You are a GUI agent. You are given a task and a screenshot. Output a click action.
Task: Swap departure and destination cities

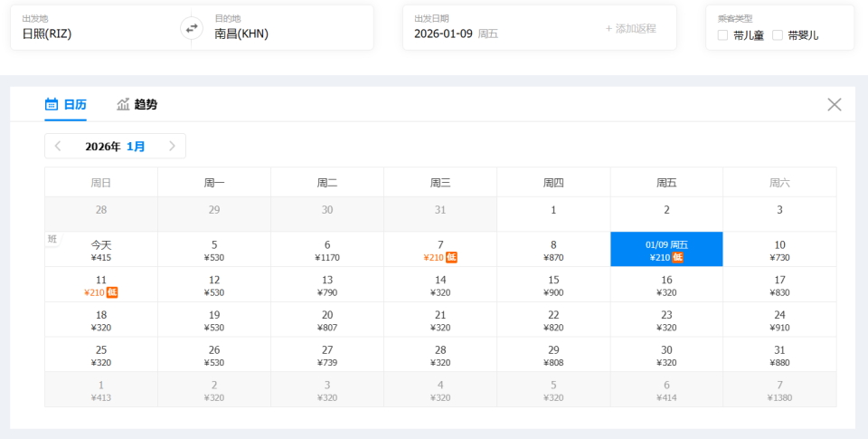[x=191, y=28]
